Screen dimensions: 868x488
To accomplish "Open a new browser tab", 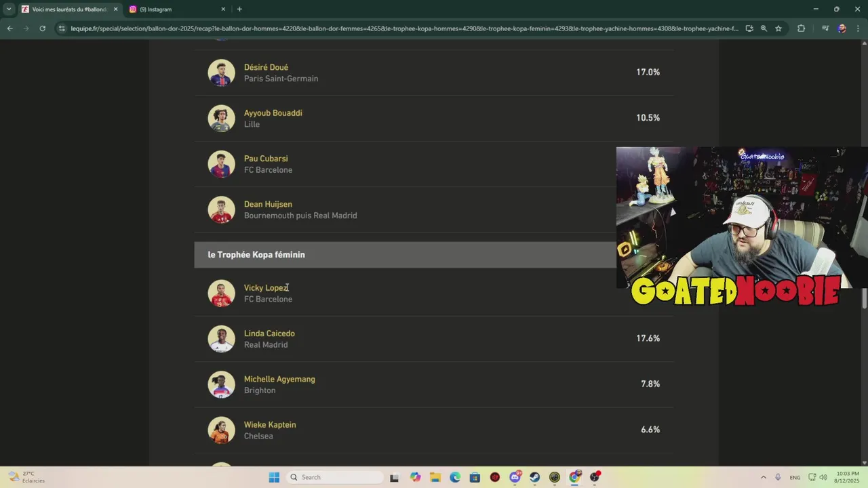I will 239,9.
